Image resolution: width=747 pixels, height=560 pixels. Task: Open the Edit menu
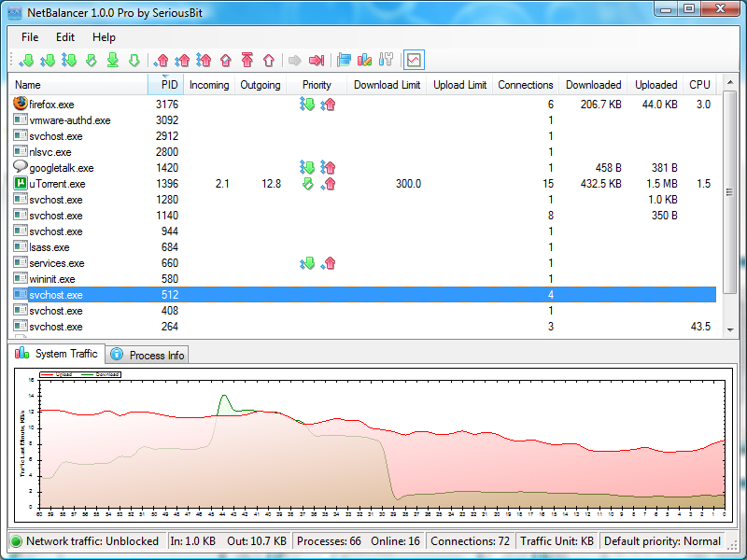[x=64, y=37]
